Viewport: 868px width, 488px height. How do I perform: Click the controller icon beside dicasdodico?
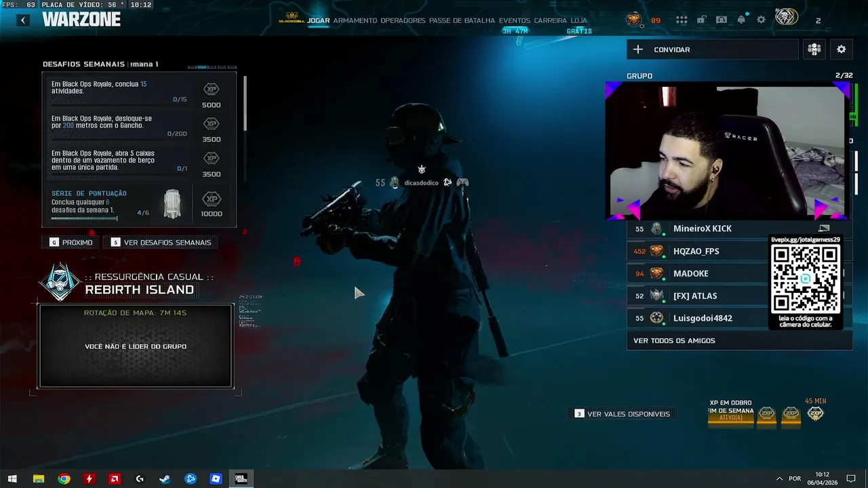point(462,182)
